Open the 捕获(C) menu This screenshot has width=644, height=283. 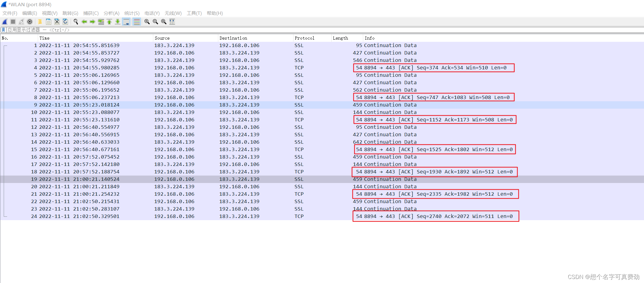pos(91,13)
